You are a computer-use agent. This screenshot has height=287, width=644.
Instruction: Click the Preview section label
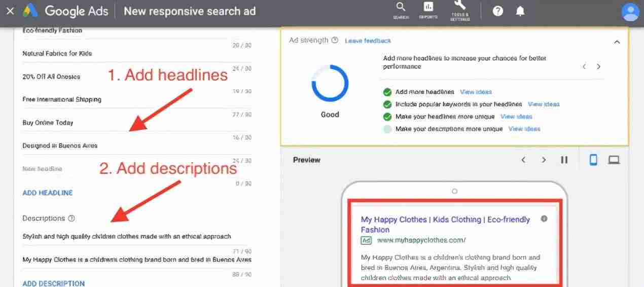[306, 160]
